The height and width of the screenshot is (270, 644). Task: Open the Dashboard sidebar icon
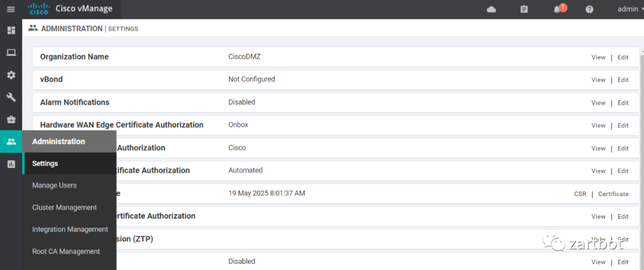11,30
